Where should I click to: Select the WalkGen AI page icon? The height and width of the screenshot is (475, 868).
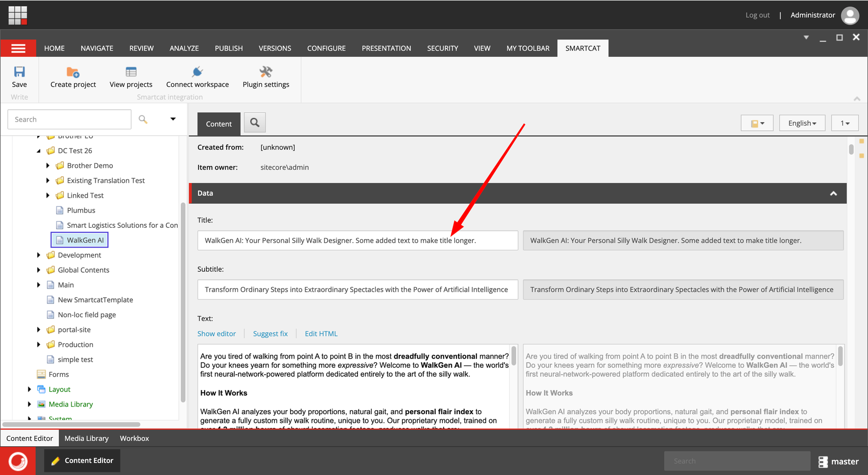coord(60,240)
